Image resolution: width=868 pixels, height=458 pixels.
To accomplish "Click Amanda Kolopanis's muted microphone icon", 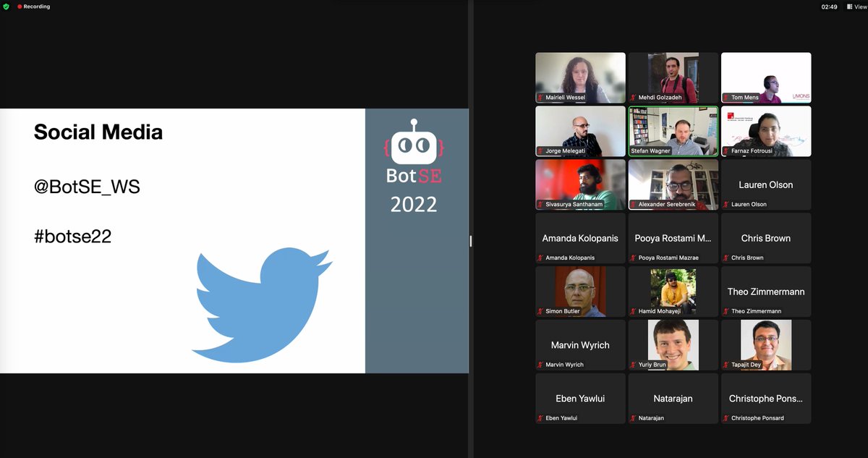I will click(540, 258).
